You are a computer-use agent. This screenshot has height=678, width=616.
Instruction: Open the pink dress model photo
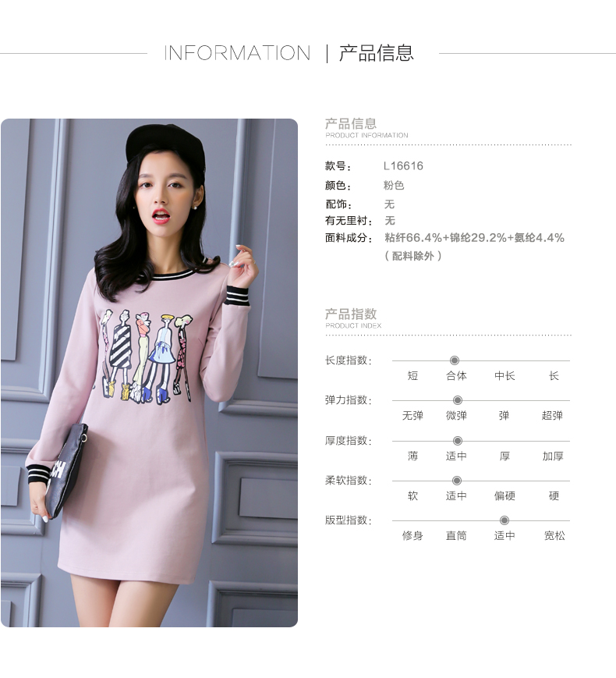[x=149, y=373]
